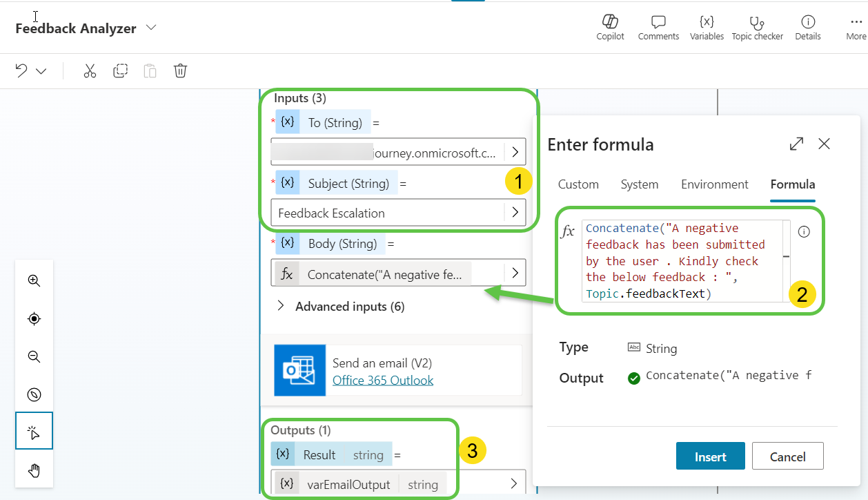
Task: Click Cancel in the formula panel
Action: tap(787, 456)
